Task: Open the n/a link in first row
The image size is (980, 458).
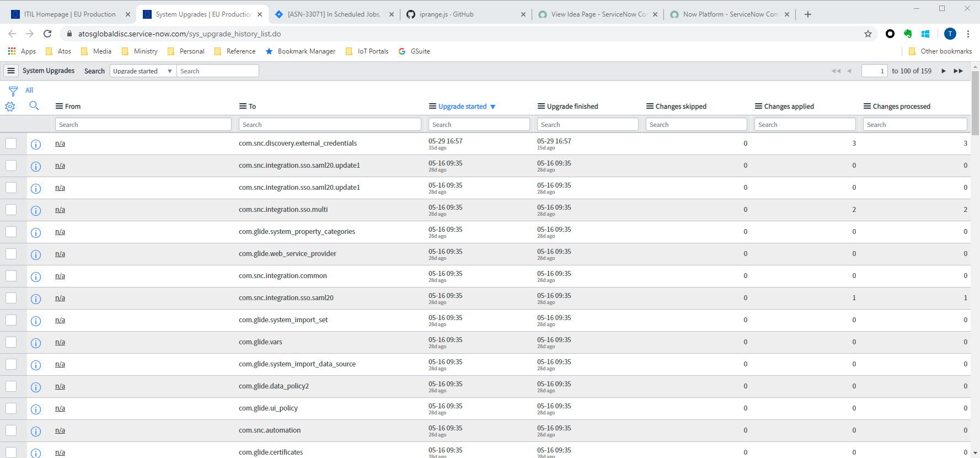Action: coord(60,143)
